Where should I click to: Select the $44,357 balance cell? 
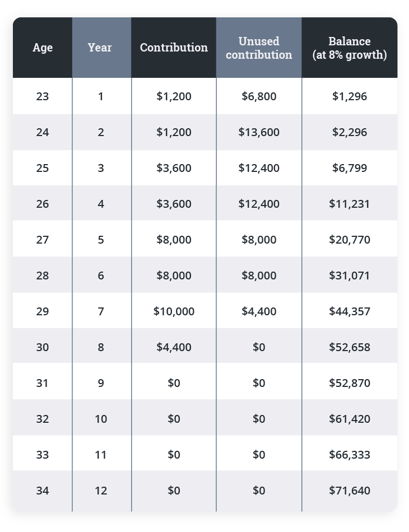pos(350,311)
